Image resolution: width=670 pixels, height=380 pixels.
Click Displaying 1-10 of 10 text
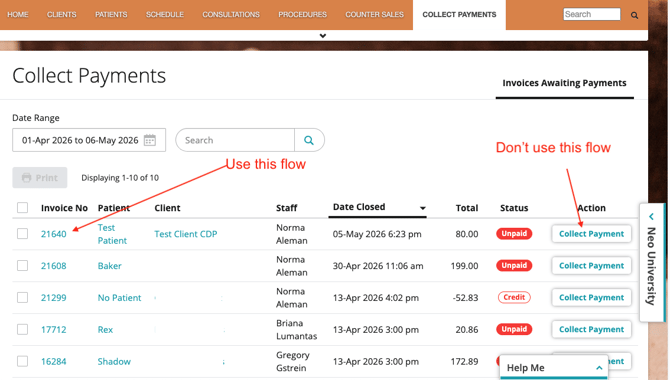pyautogui.click(x=120, y=177)
